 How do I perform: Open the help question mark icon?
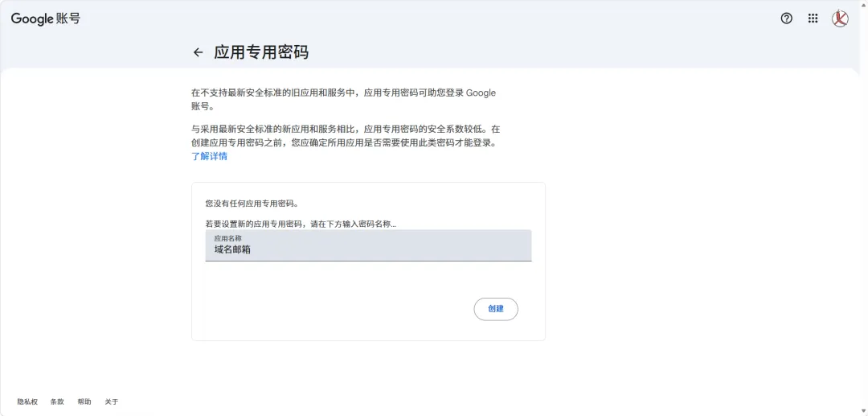786,19
